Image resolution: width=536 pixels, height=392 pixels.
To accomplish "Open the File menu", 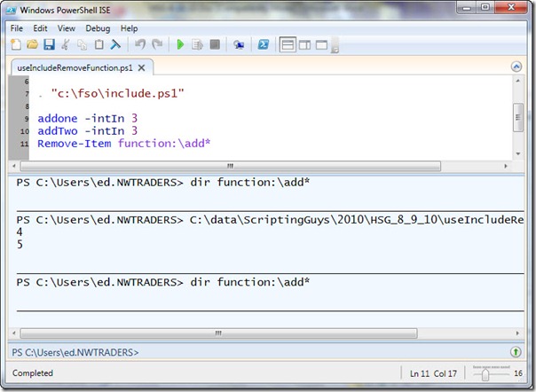I will pyautogui.click(x=16, y=28).
